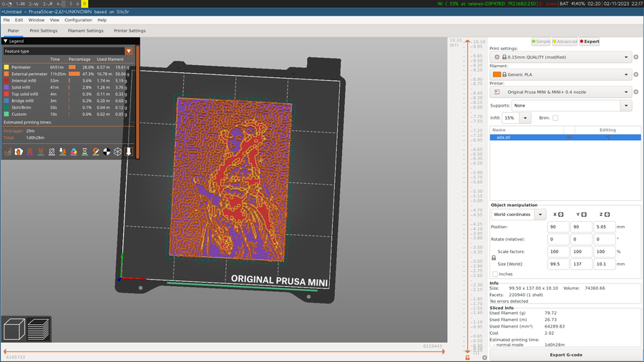Reset Y axis value icon

[584, 215]
